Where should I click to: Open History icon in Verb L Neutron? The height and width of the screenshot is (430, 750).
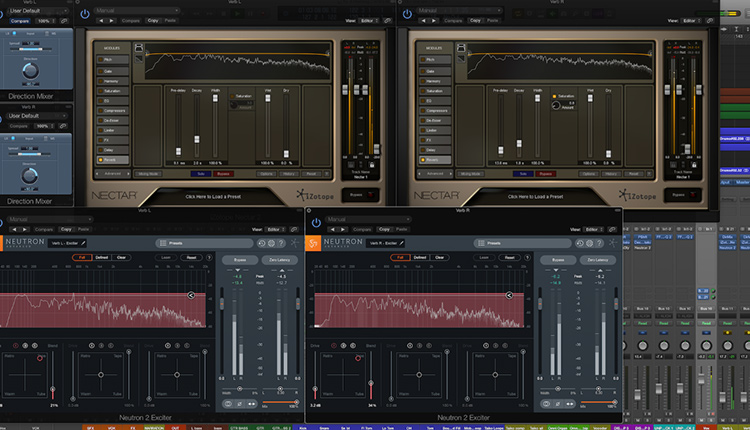261,243
